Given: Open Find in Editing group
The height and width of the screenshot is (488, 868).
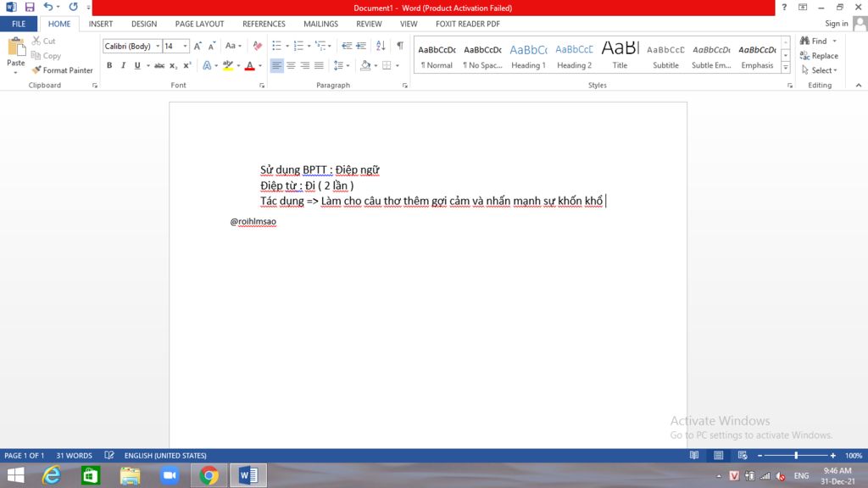Looking at the screenshot, I should click(814, 41).
